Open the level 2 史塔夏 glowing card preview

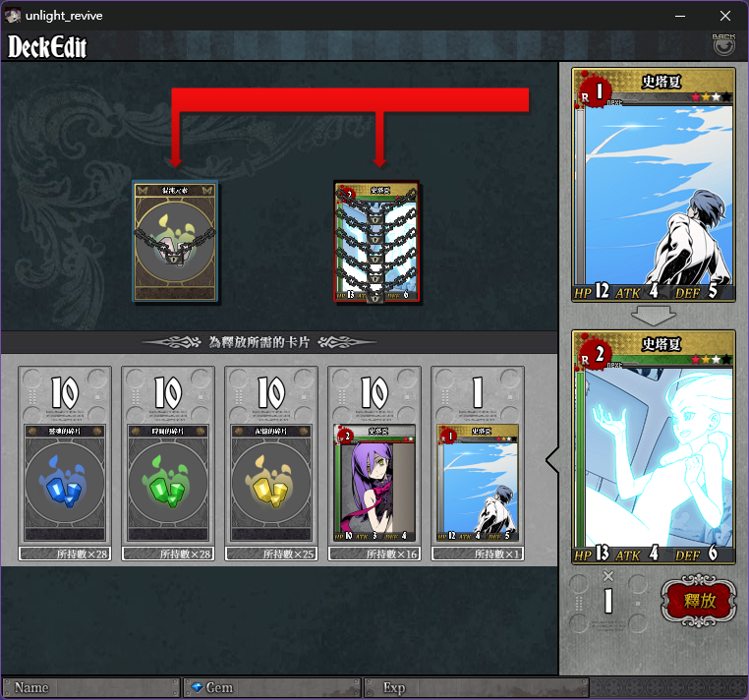pyautogui.click(x=654, y=446)
